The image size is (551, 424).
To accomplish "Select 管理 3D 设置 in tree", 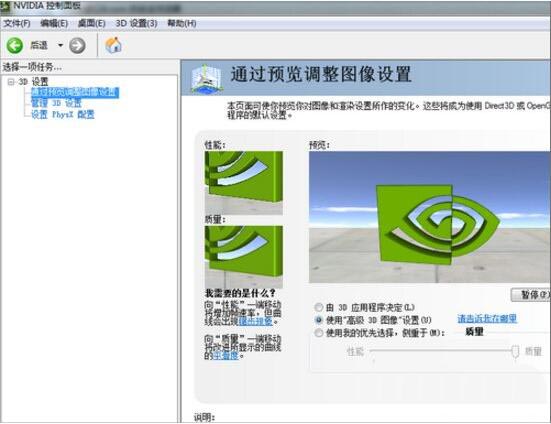I will point(56,103).
